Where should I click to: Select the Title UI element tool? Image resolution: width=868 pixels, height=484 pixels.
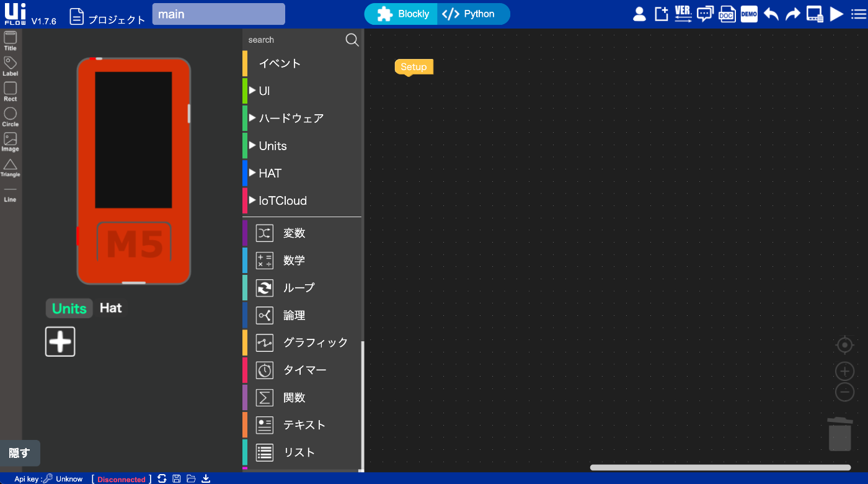(11, 41)
